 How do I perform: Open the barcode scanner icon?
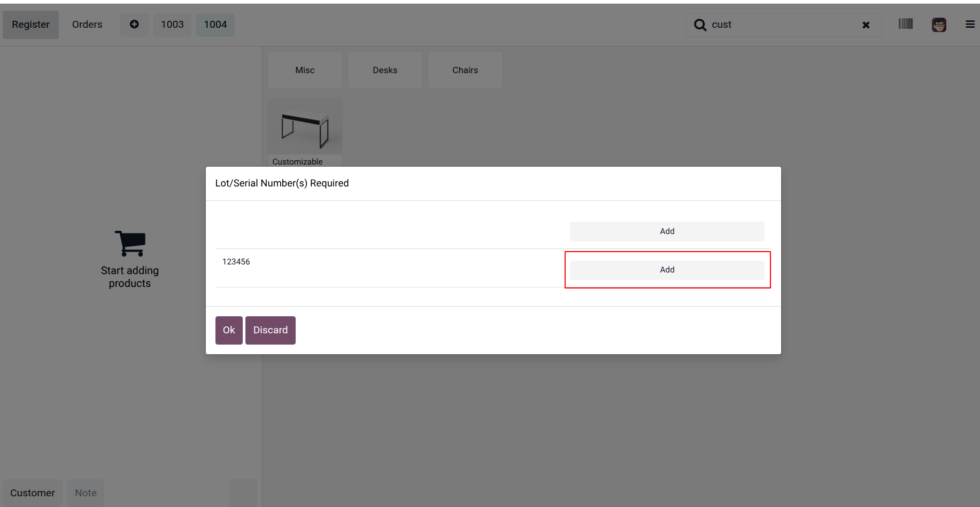coord(906,24)
